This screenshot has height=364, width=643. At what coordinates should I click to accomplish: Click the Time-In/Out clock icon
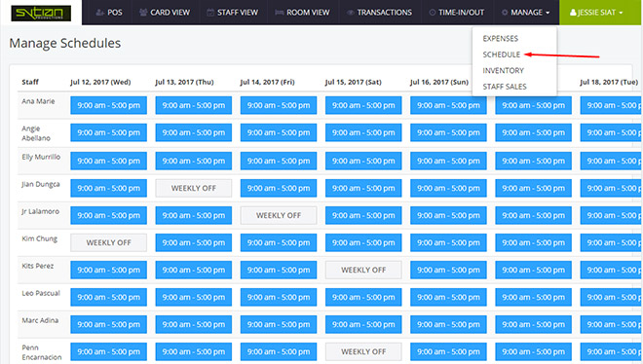point(433,13)
